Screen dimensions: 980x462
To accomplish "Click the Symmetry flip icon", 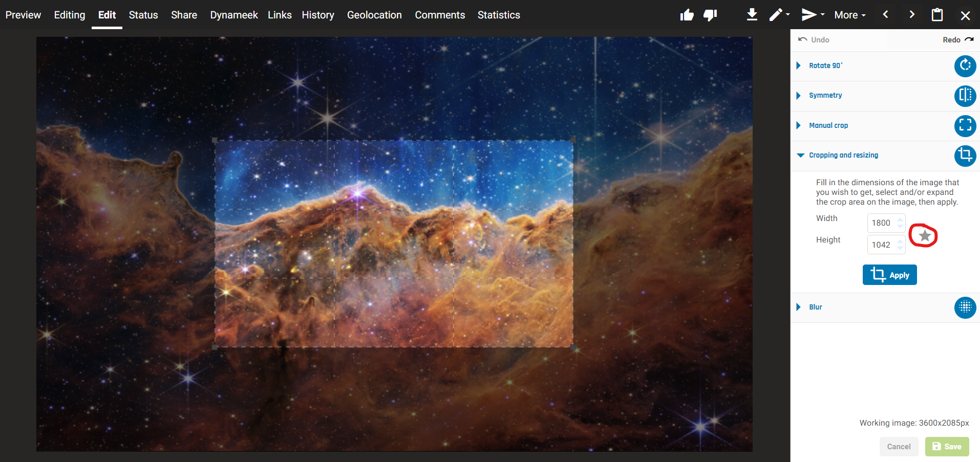I will (965, 96).
